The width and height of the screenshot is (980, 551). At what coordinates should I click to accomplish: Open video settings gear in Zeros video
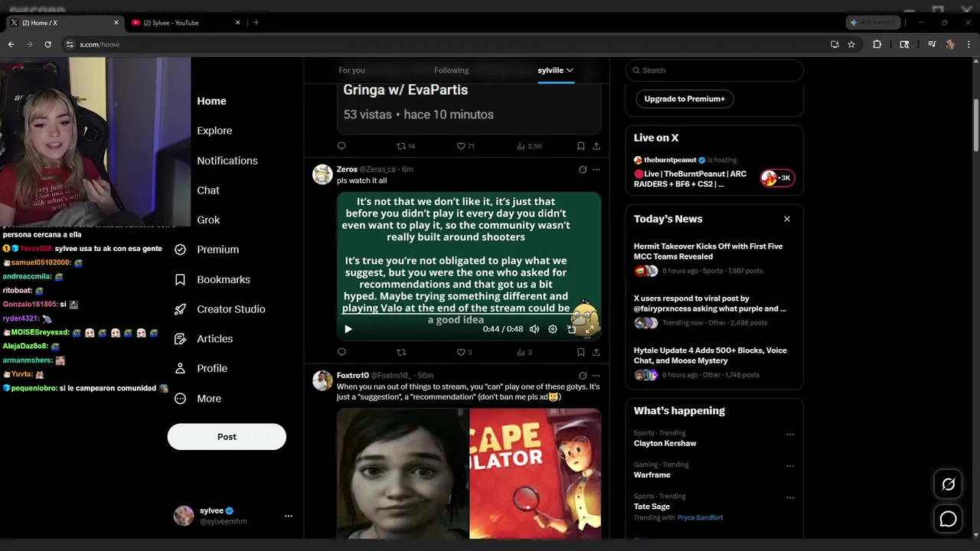coord(553,329)
